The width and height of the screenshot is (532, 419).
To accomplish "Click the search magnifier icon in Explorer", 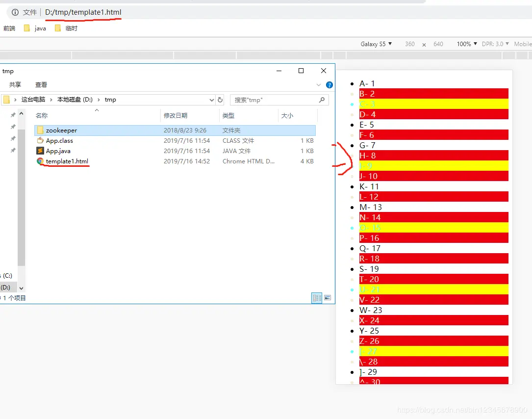I will pos(322,100).
